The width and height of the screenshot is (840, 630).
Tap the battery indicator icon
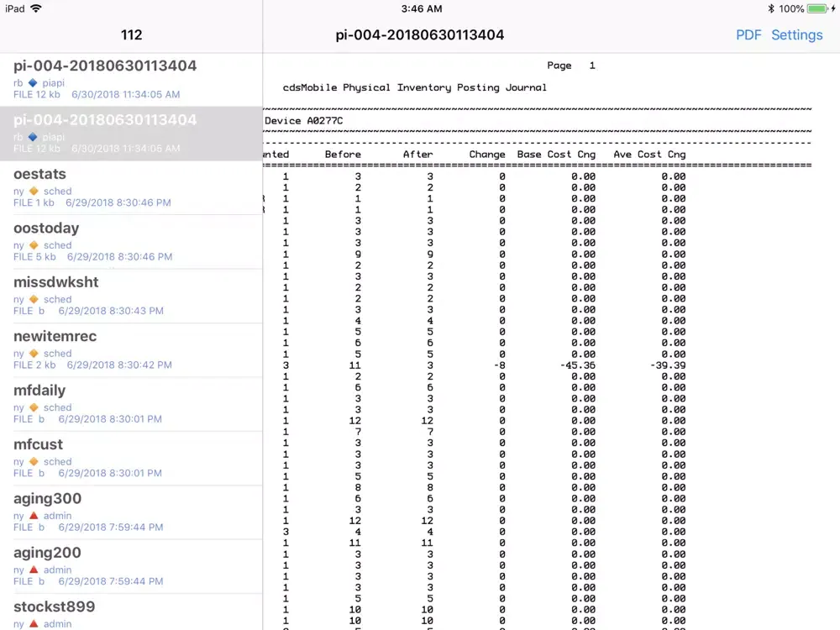click(x=817, y=8)
